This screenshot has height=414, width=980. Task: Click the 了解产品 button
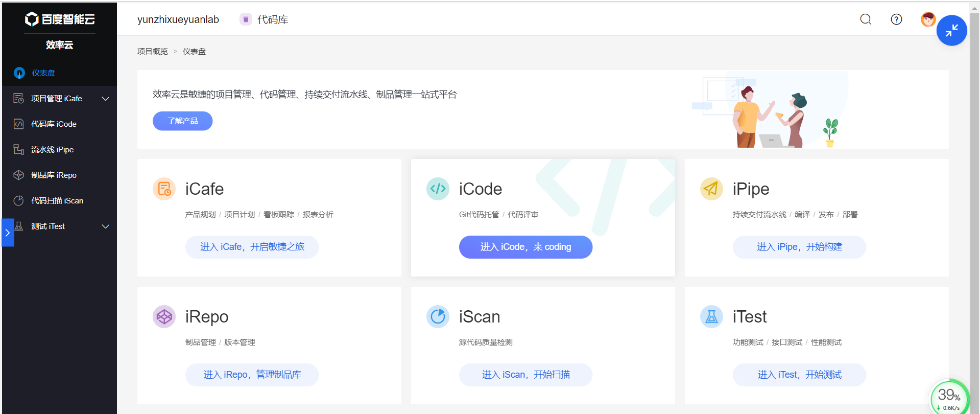pyautogui.click(x=182, y=121)
